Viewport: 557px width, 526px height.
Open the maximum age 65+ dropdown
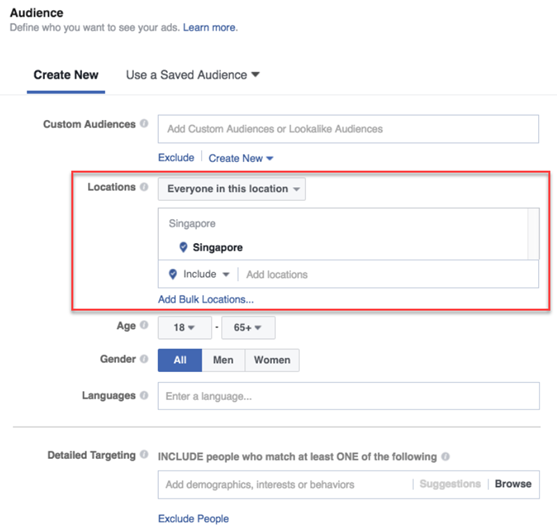point(248,327)
